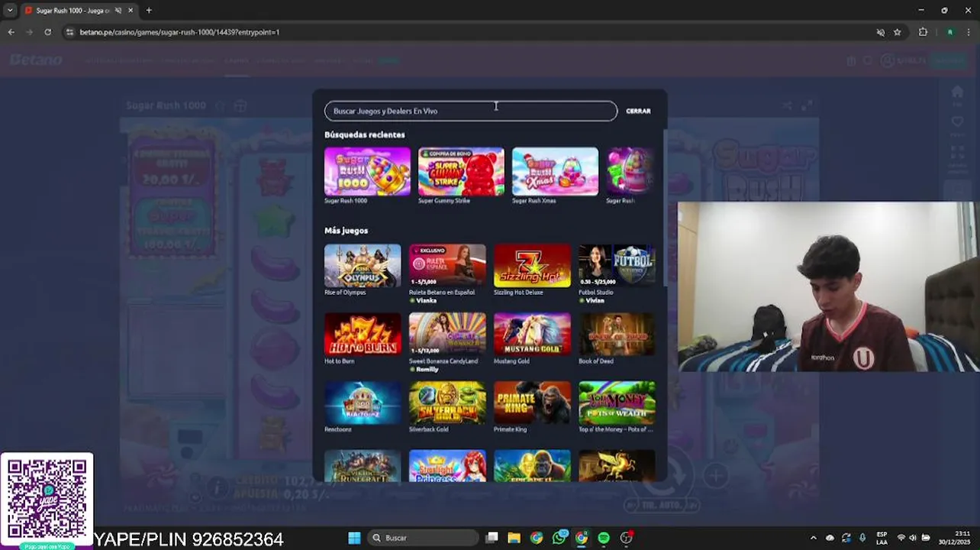Click the site sound muted icon in the address bar
This screenshot has height=550, width=980.
tap(880, 32)
